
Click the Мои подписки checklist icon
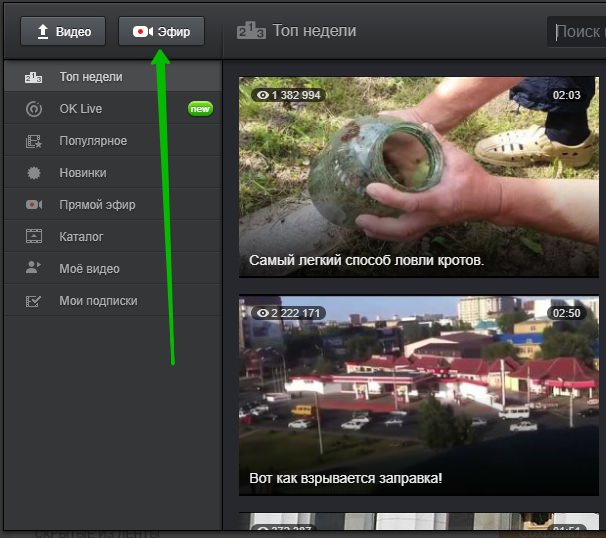34,301
